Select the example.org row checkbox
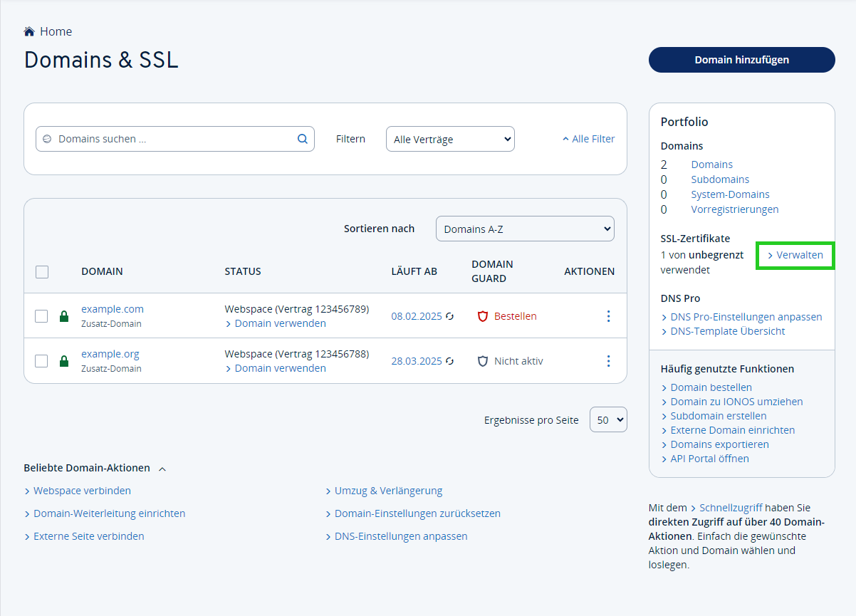The width and height of the screenshot is (856, 616). click(x=41, y=361)
